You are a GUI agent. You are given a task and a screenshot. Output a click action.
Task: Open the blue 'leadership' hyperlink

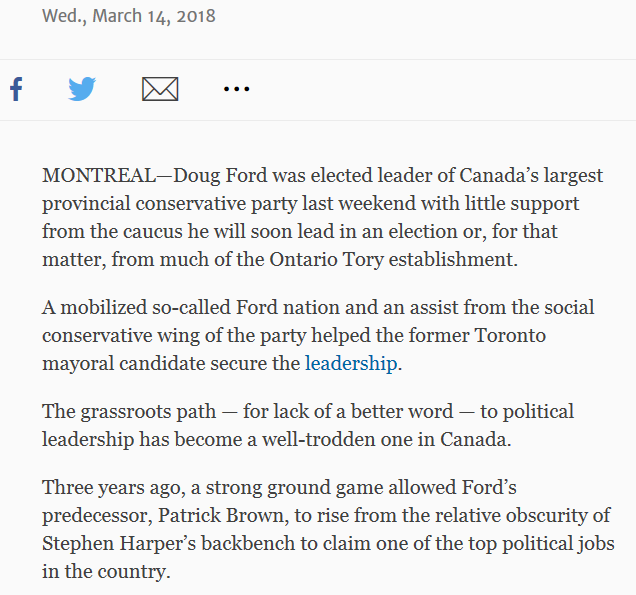pyautogui.click(x=351, y=363)
